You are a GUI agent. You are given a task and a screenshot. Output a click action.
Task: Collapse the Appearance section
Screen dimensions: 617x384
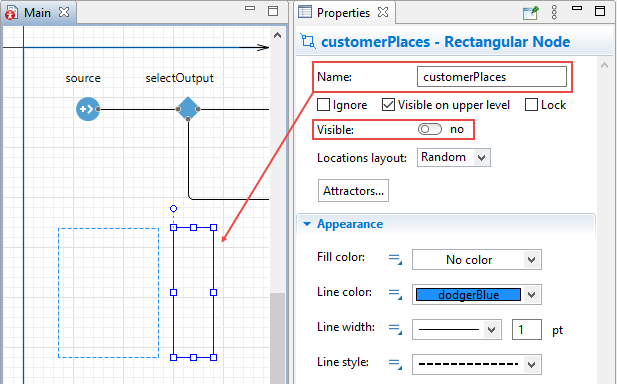point(307,224)
